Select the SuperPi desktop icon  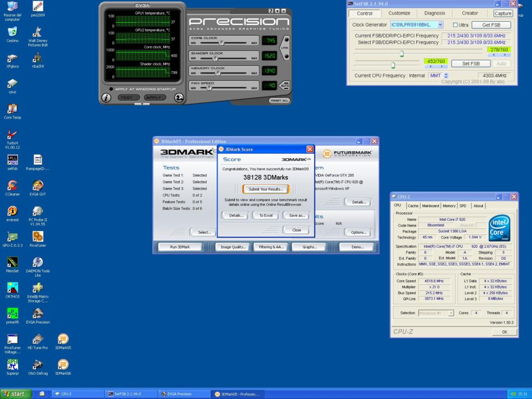12,367
